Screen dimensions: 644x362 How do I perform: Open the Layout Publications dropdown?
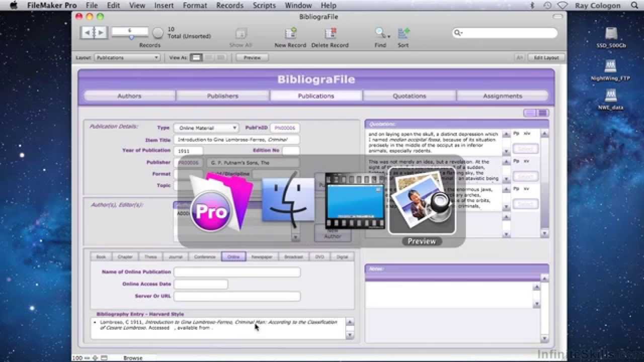(127, 58)
